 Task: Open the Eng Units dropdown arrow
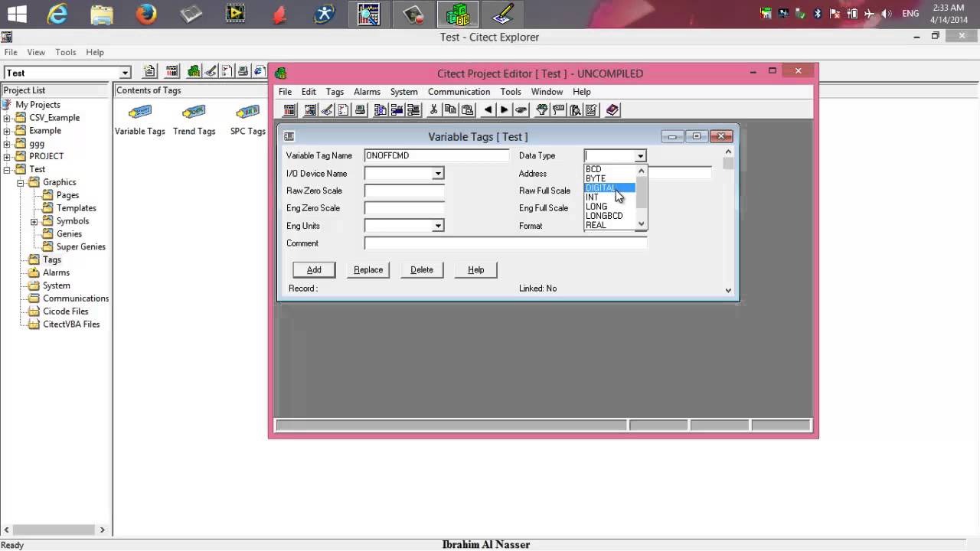[x=438, y=226]
